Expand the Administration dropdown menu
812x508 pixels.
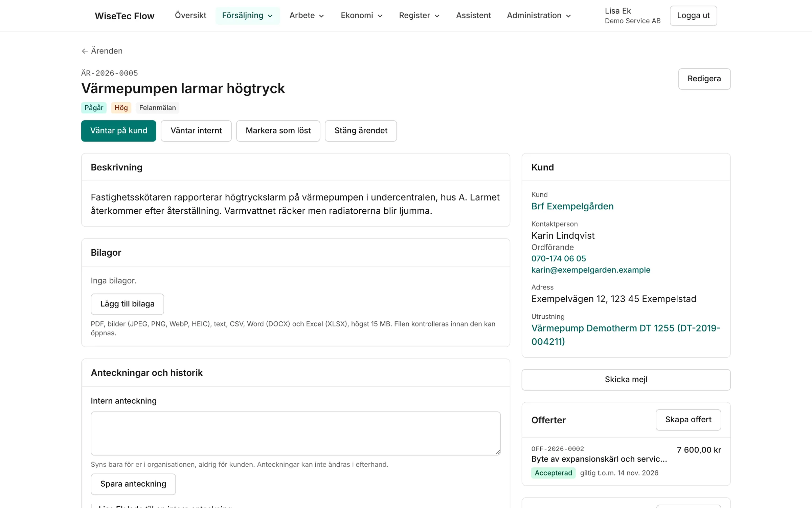(x=539, y=16)
